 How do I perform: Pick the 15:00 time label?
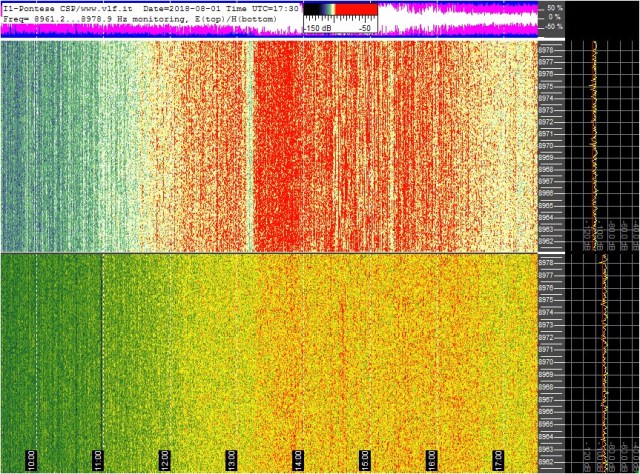(x=365, y=462)
